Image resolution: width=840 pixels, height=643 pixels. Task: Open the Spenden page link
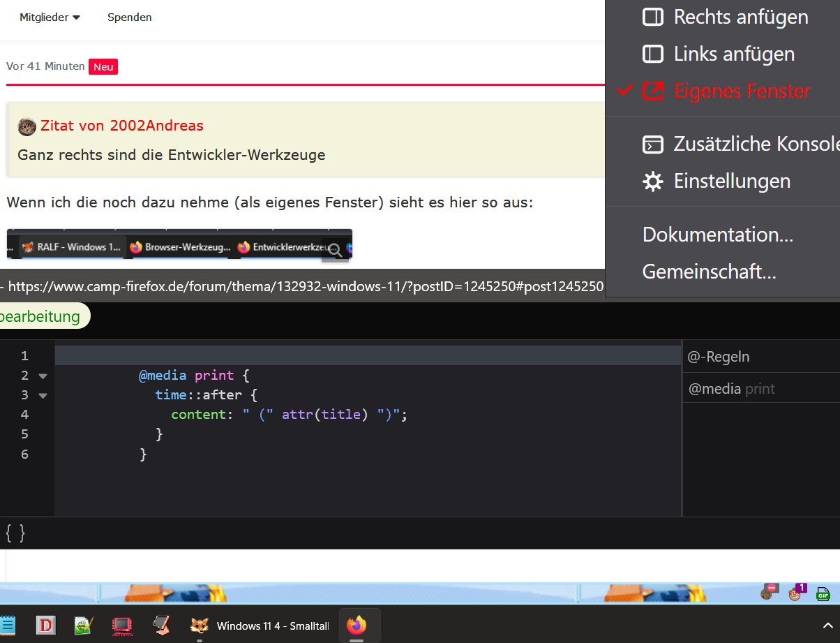(129, 17)
